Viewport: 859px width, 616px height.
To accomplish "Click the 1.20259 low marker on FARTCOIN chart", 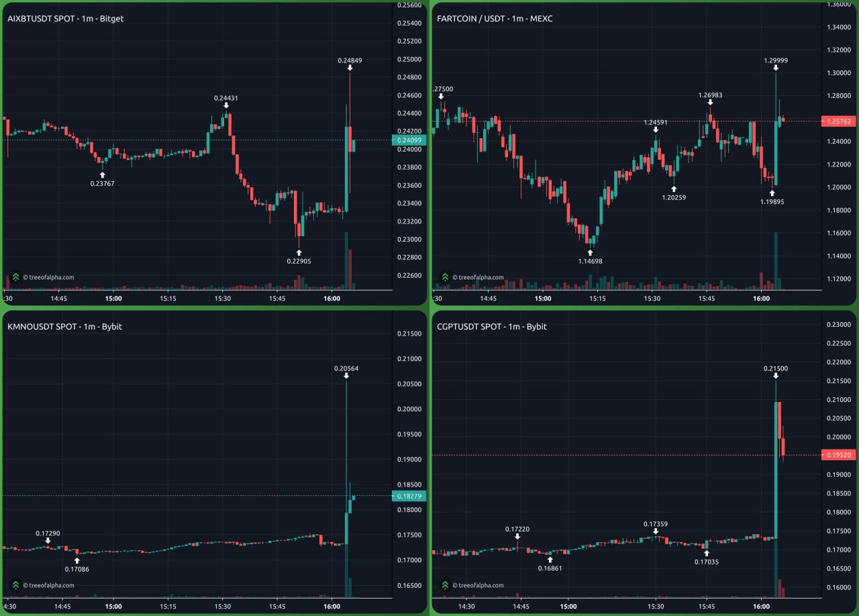I will [x=674, y=197].
